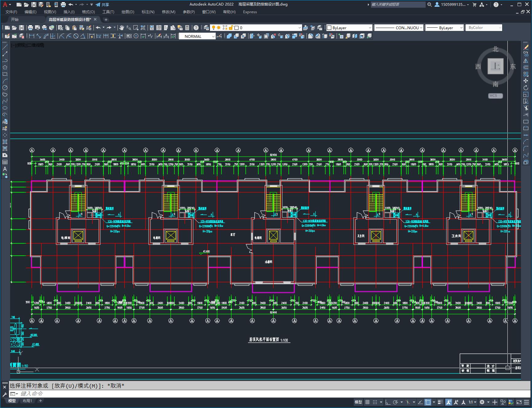Screen dimensions: 532x408
Task: Toggle the layer lock padlock icon
Action: [x=231, y=28]
